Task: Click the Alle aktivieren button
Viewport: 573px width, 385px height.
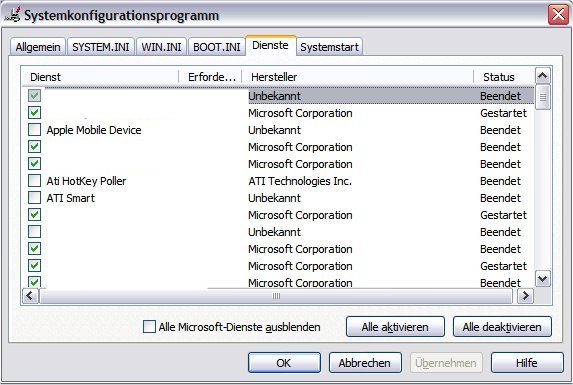Action: tap(395, 327)
